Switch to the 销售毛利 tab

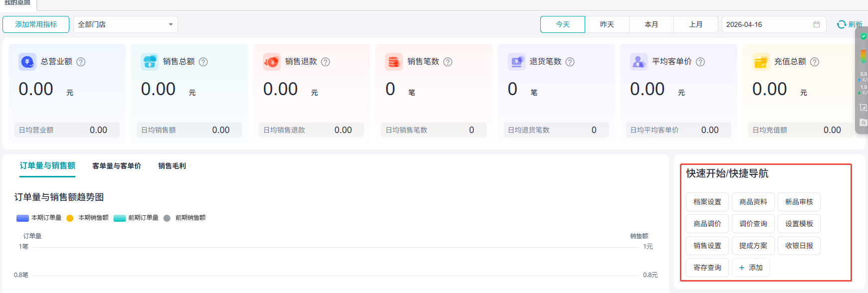pos(172,166)
